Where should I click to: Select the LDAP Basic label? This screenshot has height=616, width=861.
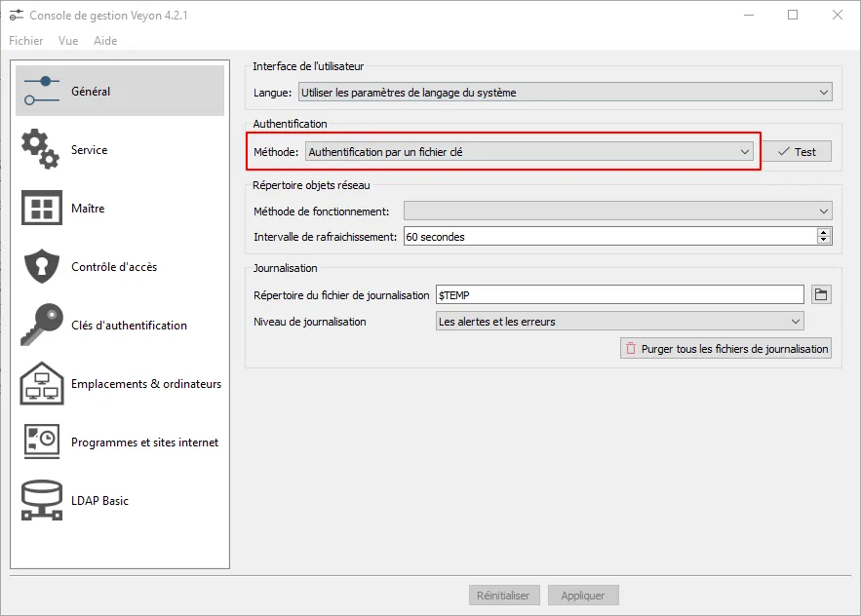click(99, 501)
